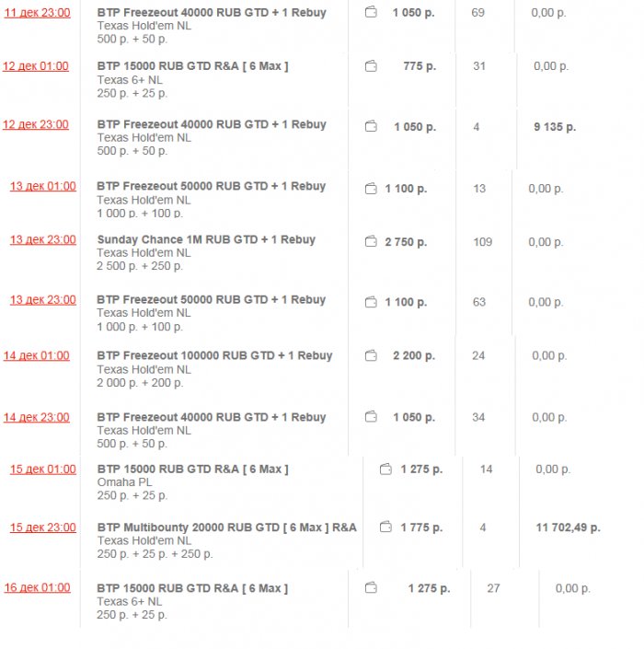Screen dimensions: 644x649
Task: Select the Sunday Chance 1M RUB GTD tournament title
Action: (x=206, y=239)
